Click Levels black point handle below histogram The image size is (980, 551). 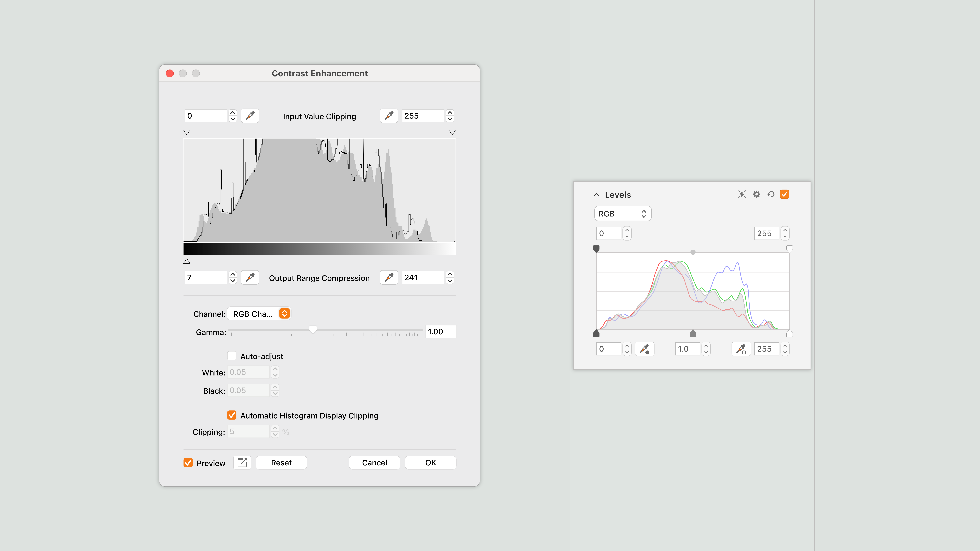coord(596,334)
